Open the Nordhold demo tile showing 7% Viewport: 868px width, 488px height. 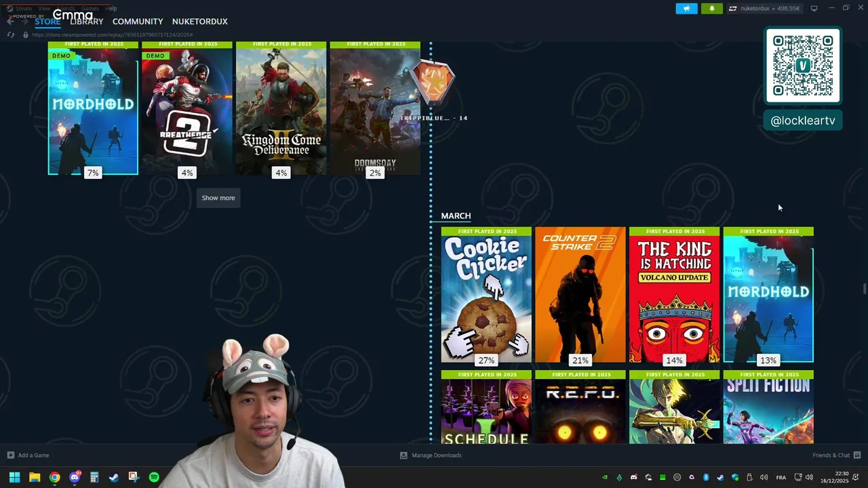coord(93,108)
